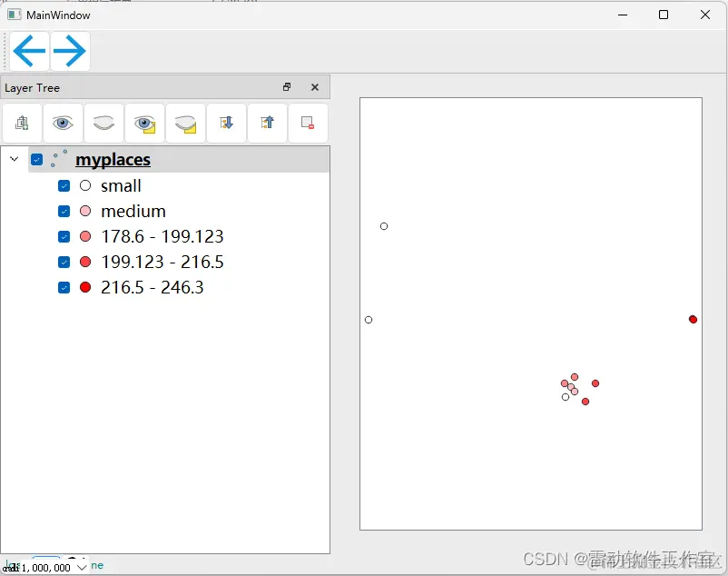Viewport: 728px width, 576px height.
Task: Click the blue back arrow toolbar button
Action: pos(29,51)
